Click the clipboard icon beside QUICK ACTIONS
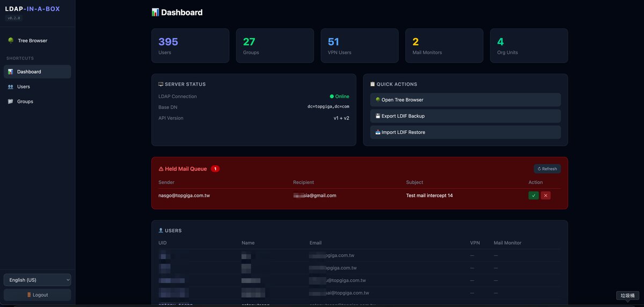The height and width of the screenshot is (307, 644). pyautogui.click(x=372, y=84)
